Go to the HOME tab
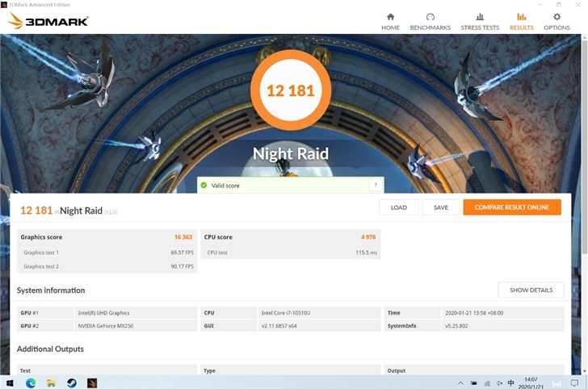 (x=390, y=22)
